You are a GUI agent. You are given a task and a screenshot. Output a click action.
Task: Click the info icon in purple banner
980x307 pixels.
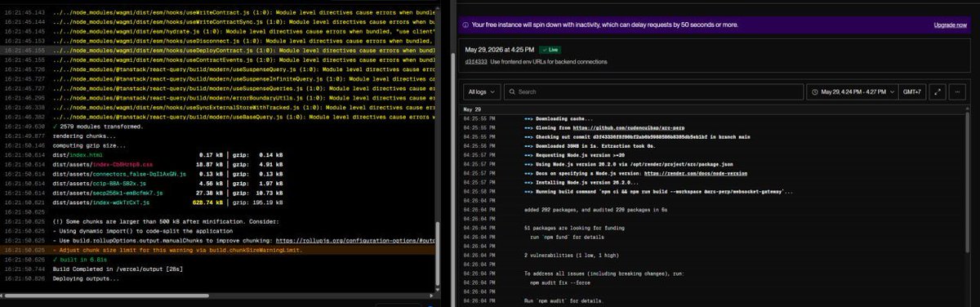[x=465, y=25]
